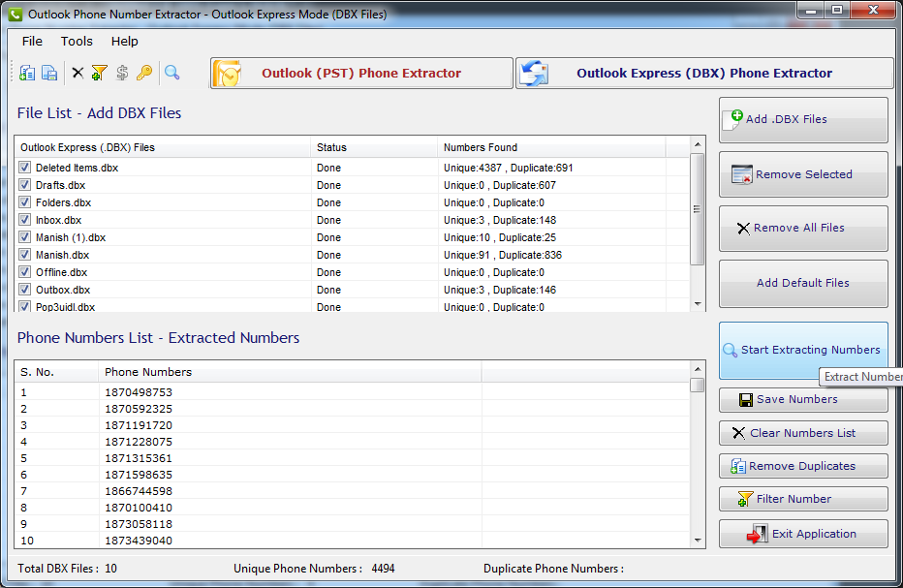
Task: Uncheck Manish (1).dbx checkbox
Action: pyautogui.click(x=24, y=236)
